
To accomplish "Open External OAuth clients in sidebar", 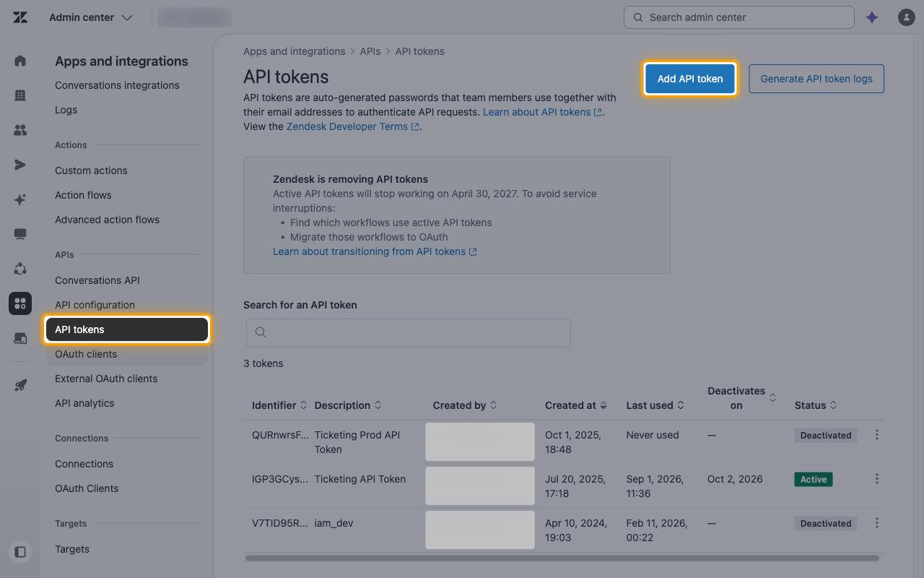I will (x=106, y=379).
